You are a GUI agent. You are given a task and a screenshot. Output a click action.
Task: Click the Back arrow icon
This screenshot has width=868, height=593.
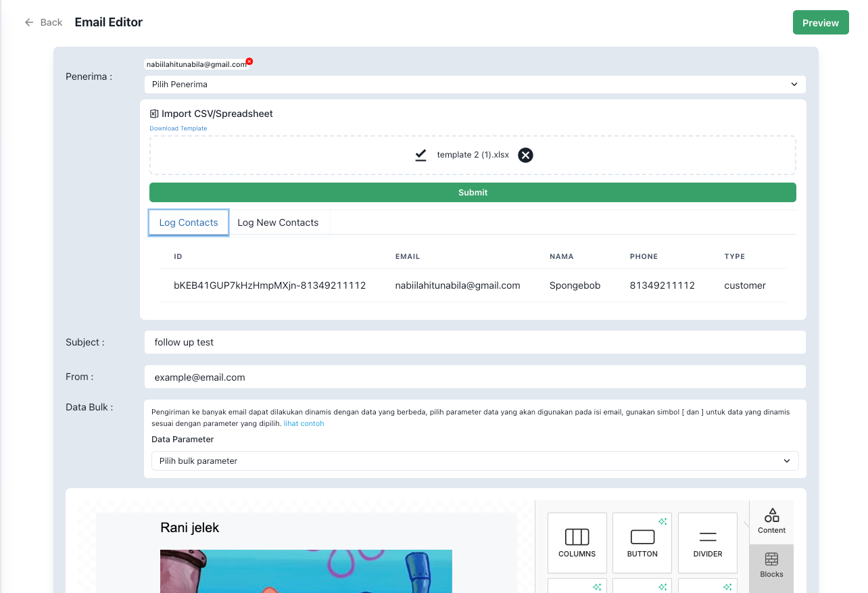click(29, 22)
